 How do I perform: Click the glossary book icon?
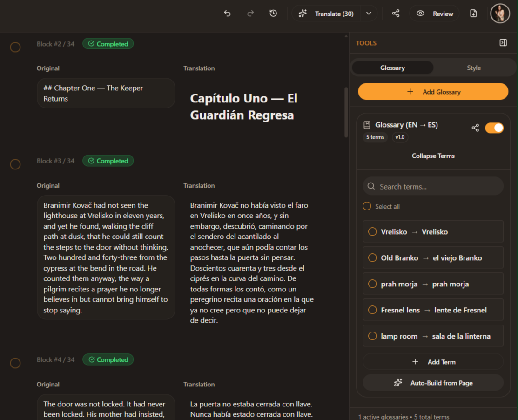coord(367,125)
